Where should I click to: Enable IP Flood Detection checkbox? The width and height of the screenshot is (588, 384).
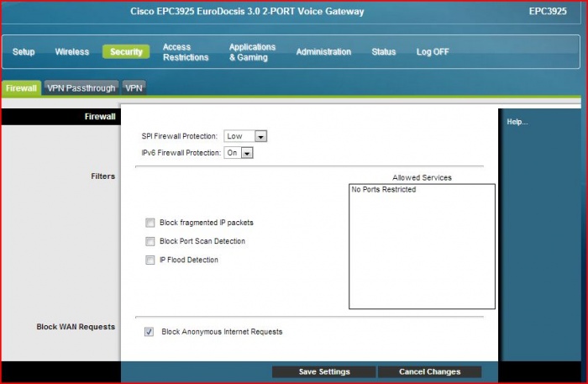(x=150, y=260)
